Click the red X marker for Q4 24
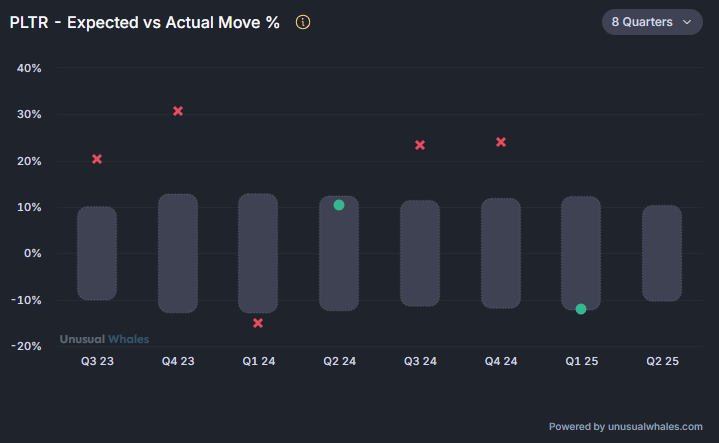Viewport: 719px width, 443px height. [501, 142]
